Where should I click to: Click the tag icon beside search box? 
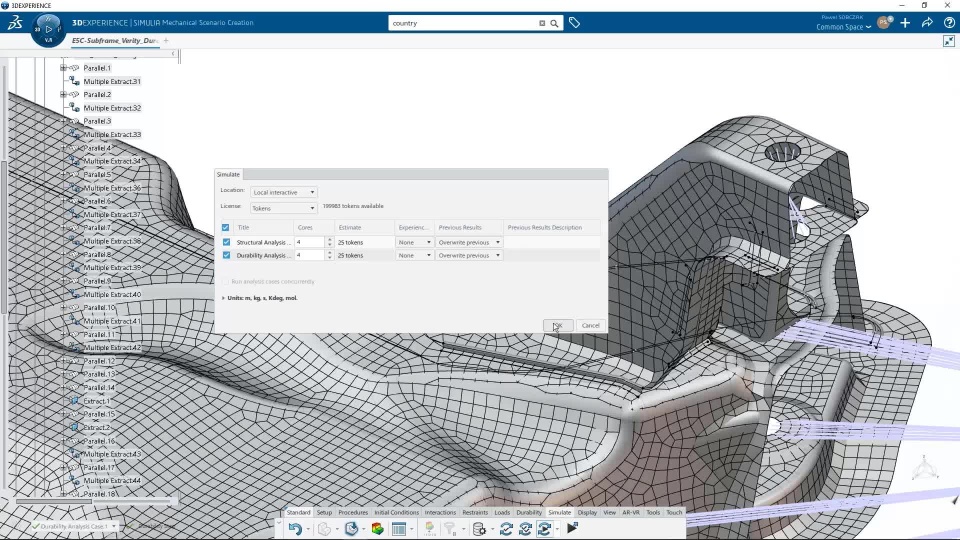pos(574,22)
